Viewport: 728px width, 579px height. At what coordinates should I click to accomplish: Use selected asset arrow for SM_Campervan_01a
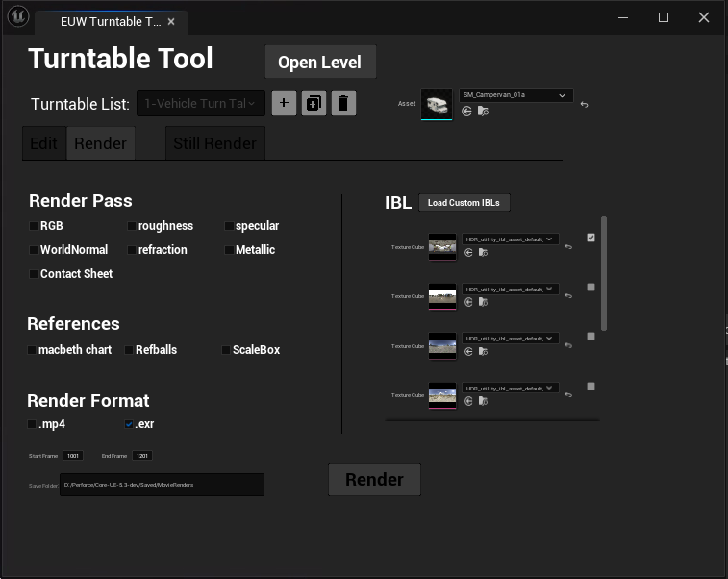(x=467, y=112)
